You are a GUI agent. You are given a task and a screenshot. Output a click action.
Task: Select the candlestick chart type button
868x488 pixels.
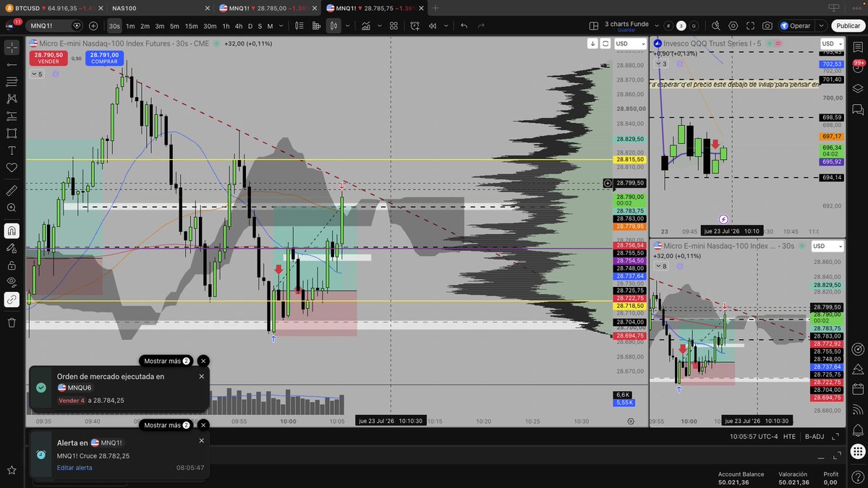tap(333, 25)
